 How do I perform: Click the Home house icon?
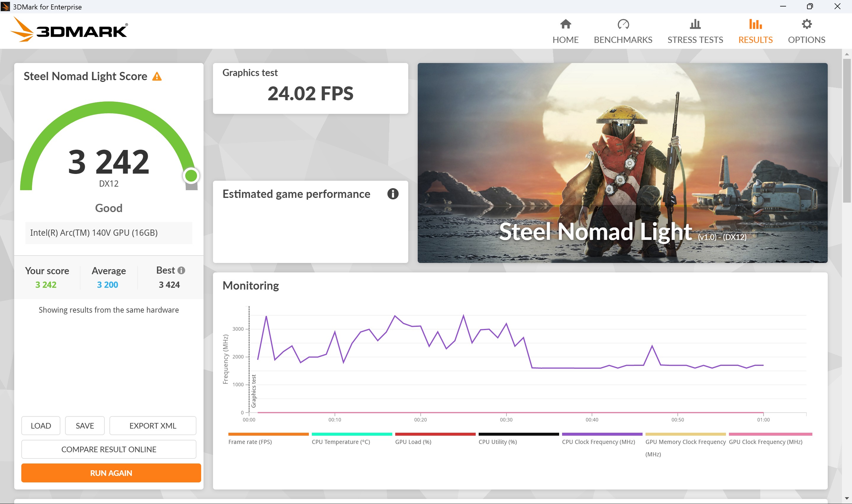[x=565, y=24]
